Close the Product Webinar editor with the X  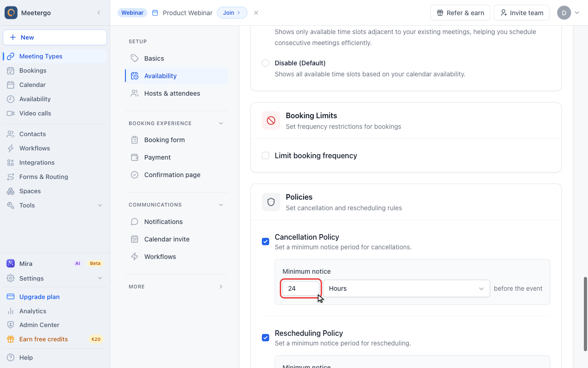pos(256,13)
